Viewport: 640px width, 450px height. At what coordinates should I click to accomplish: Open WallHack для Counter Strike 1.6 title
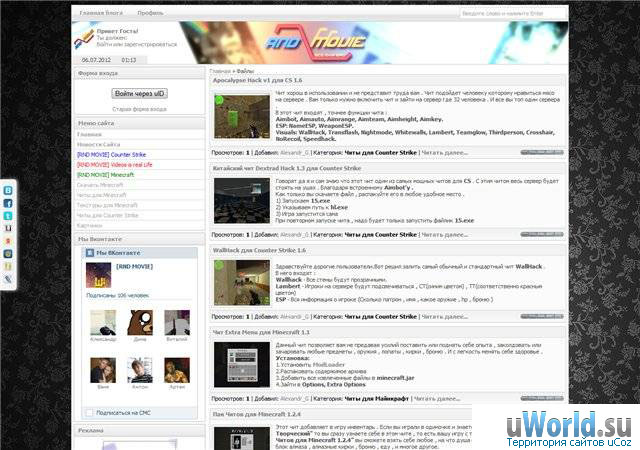(x=259, y=250)
